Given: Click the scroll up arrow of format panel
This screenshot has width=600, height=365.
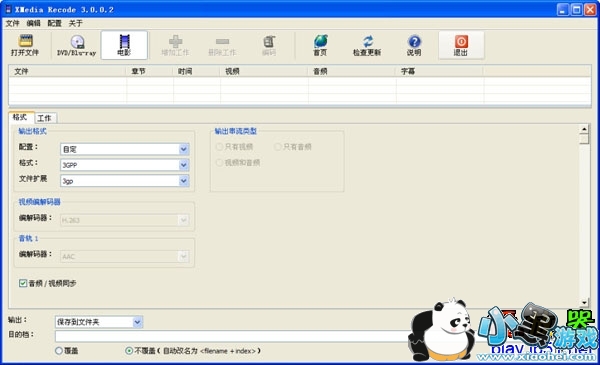Looking at the screenshot, I should tap(584, 129).
